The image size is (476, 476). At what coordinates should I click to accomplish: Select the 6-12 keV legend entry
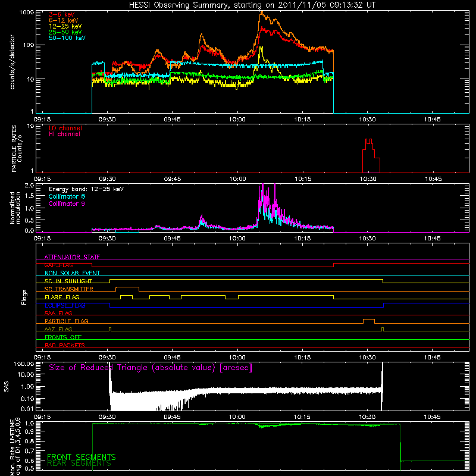[64, 20]
